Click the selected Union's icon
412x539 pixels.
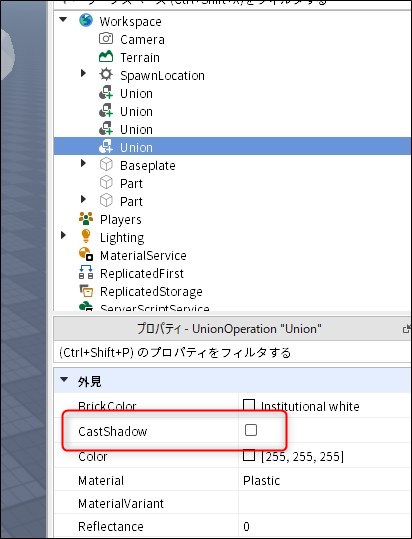[x=106, y=146]
